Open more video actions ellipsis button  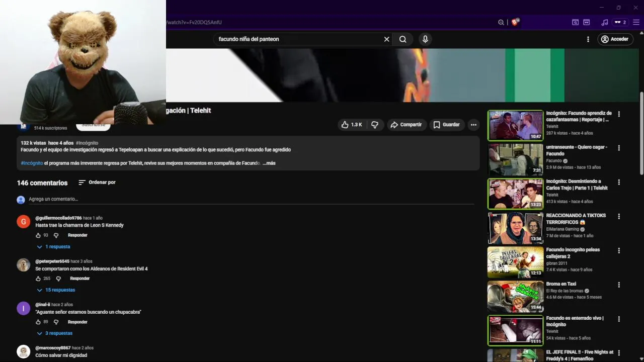473,125
